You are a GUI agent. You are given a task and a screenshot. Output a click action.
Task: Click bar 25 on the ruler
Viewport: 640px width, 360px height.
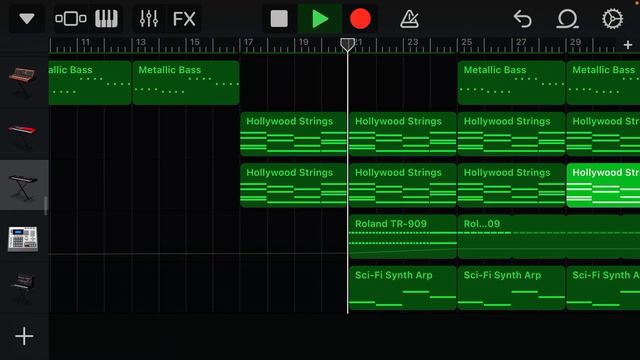[467, 42]
